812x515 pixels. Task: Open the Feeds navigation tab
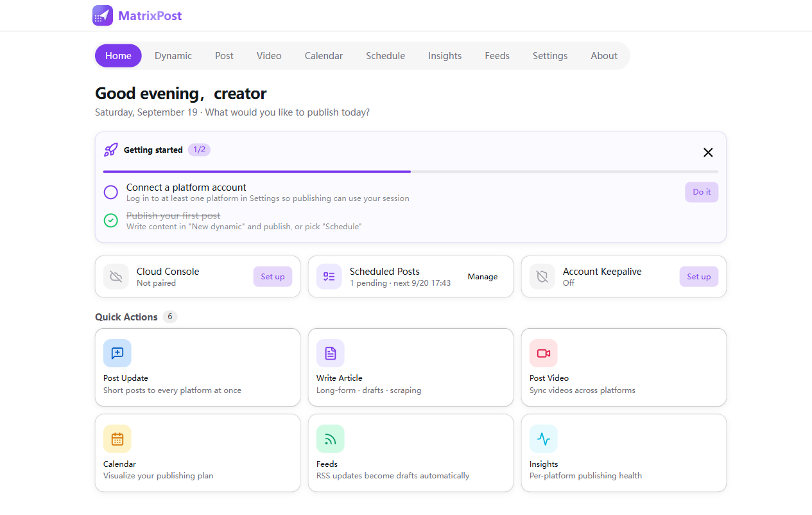click(x=497, y=56)
